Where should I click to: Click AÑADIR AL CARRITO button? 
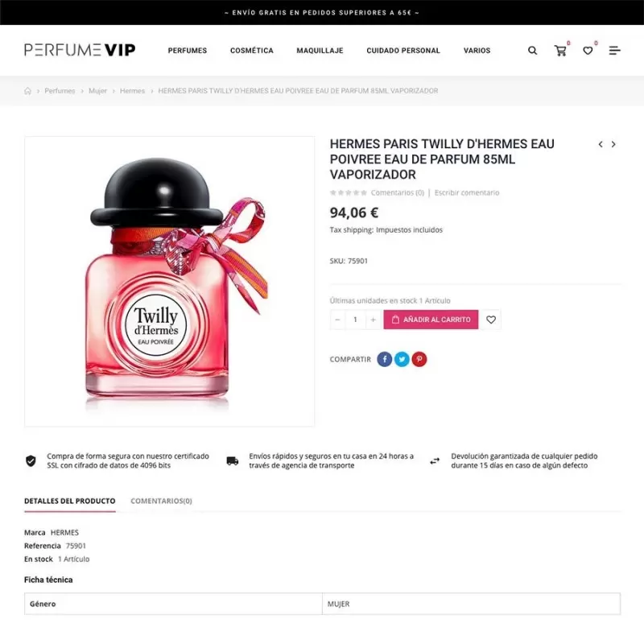click(x=431, y=320)
